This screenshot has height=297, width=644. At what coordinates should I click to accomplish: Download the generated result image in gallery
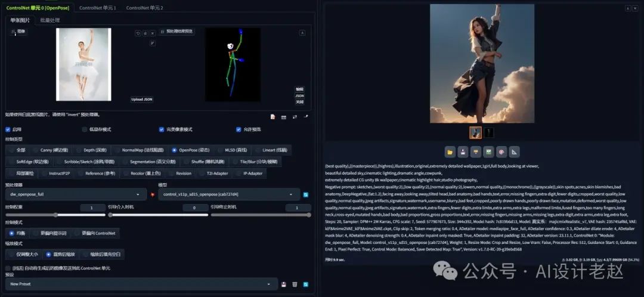point(627,8)
